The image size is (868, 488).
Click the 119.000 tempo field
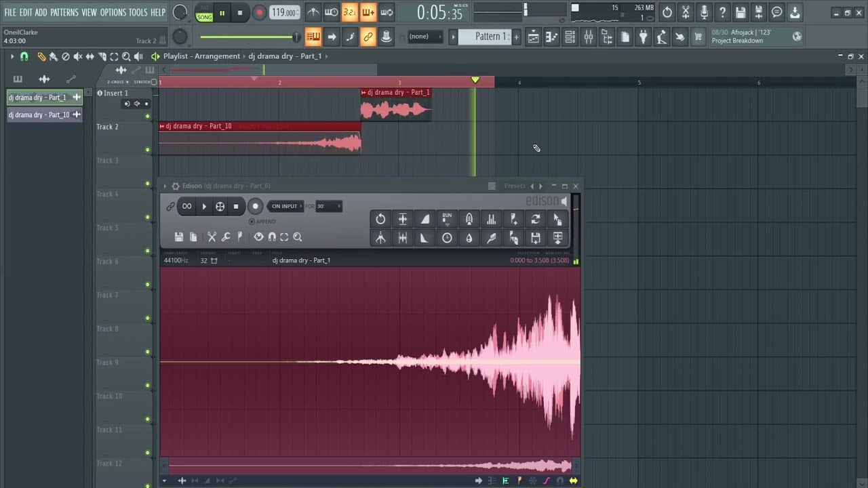point(285,12)
